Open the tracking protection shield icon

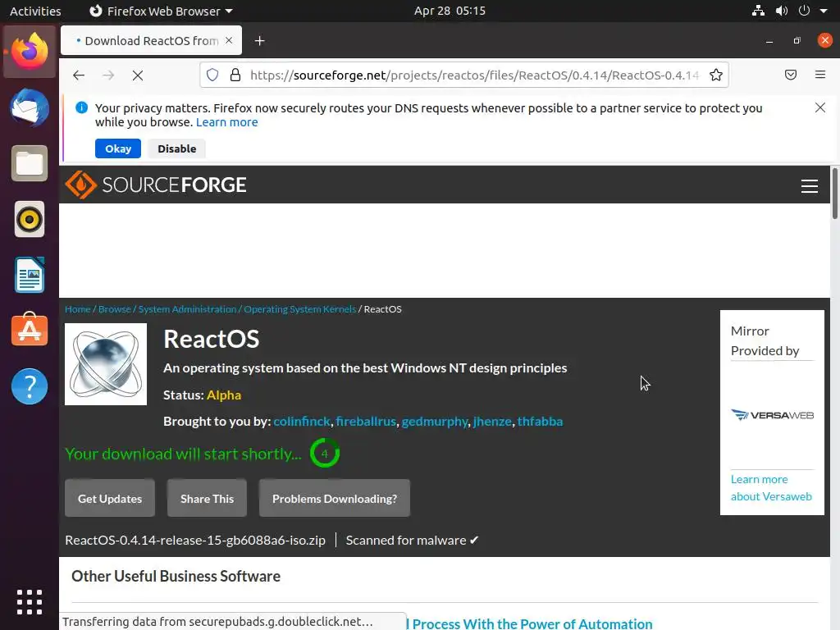[x=212, y=75]
